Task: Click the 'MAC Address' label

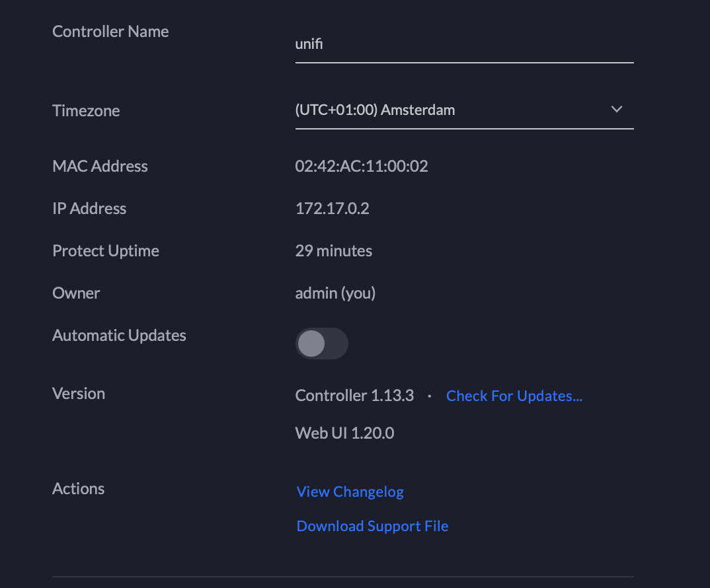Action: click(x=100, y=166)
